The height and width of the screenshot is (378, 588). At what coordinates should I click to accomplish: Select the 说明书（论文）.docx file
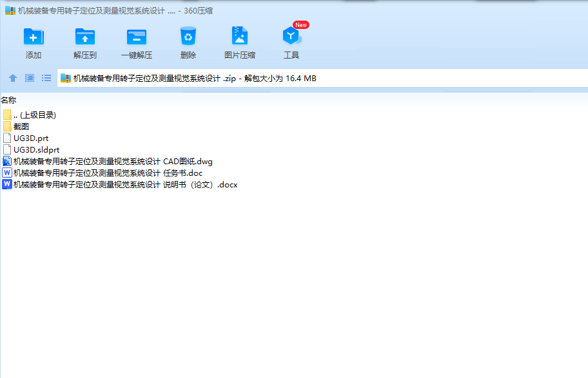120,185
